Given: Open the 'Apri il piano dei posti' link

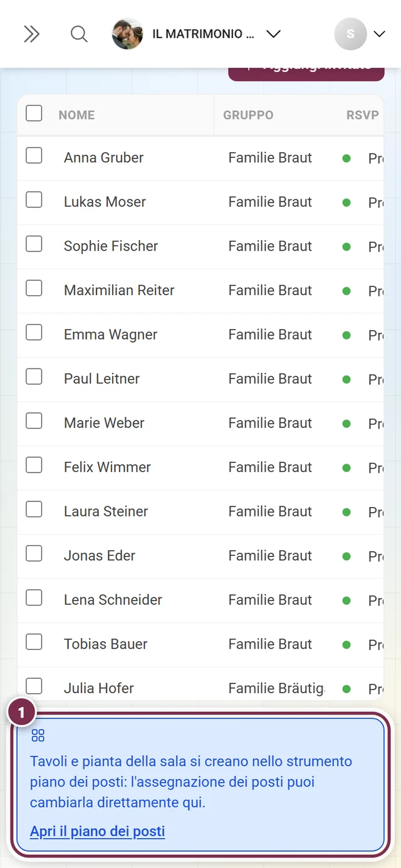Looking at the screenshot, I should pyautogui.click(x=97, y=832).
